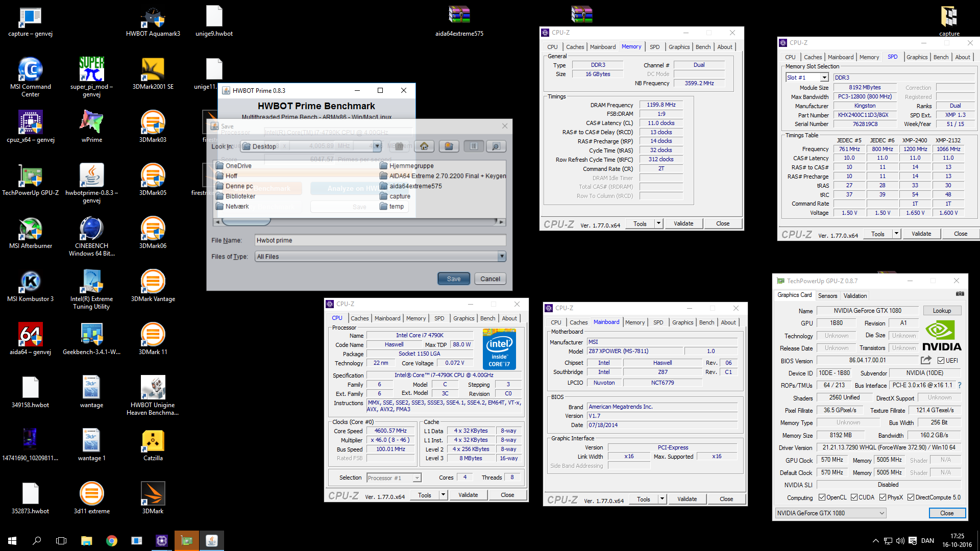Click File Name input field
This screenshot has height=551, width=980.
[380, 240]
